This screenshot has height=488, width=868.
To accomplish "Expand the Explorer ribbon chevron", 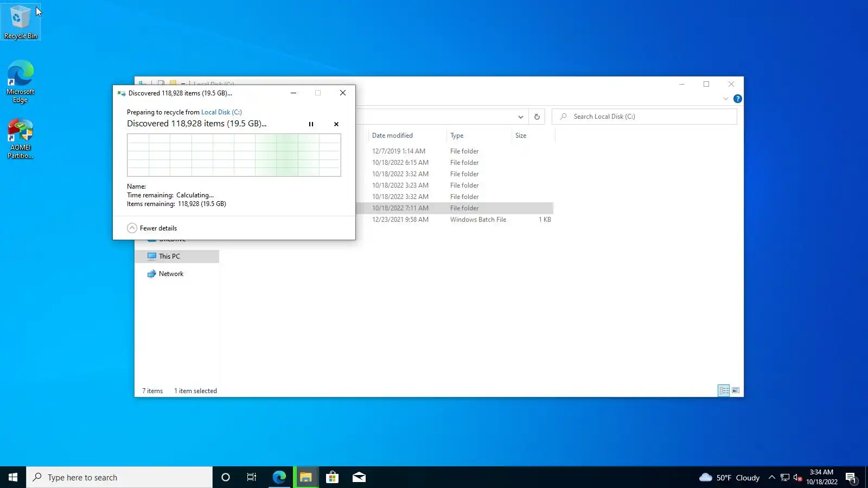I will pyautogui.click(x=726, y=99).
